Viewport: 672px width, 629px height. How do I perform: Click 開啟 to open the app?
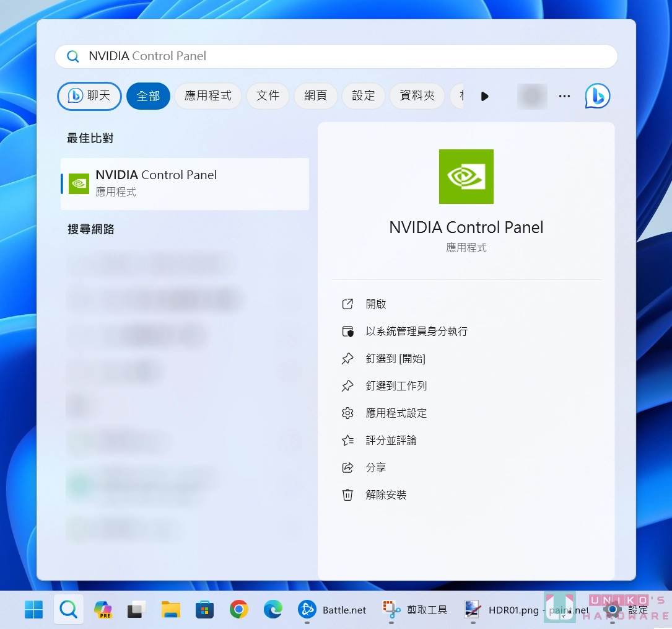376,304
